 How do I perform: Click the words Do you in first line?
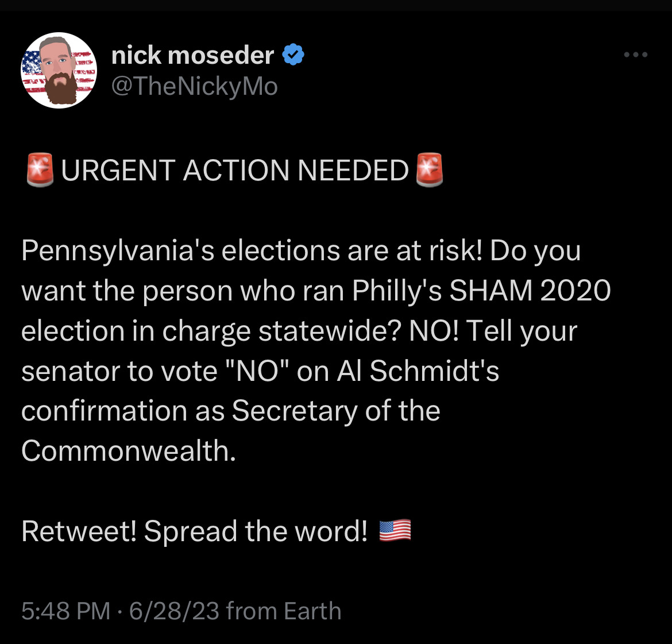coord(535,250)
